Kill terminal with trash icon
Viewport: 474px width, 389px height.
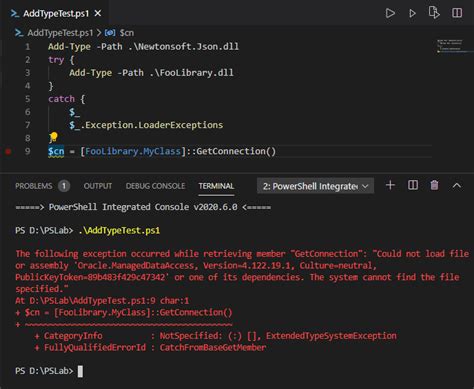click(434, 185)
